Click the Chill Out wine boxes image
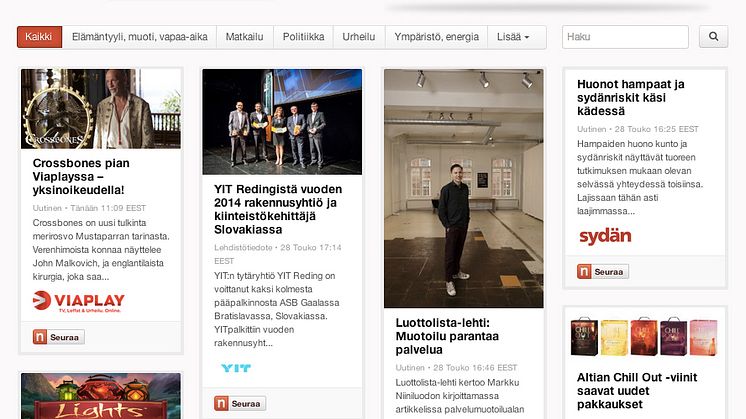746x419 pixels. point(644,337)
